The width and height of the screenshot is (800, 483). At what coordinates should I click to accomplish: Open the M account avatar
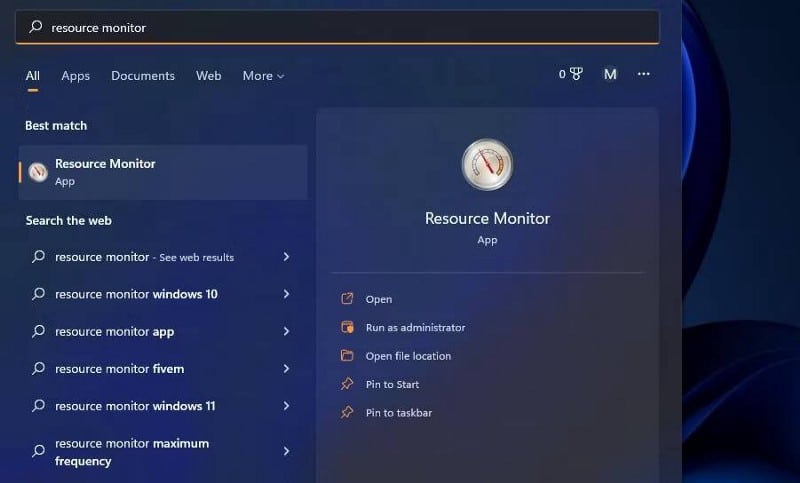[610, 74]
